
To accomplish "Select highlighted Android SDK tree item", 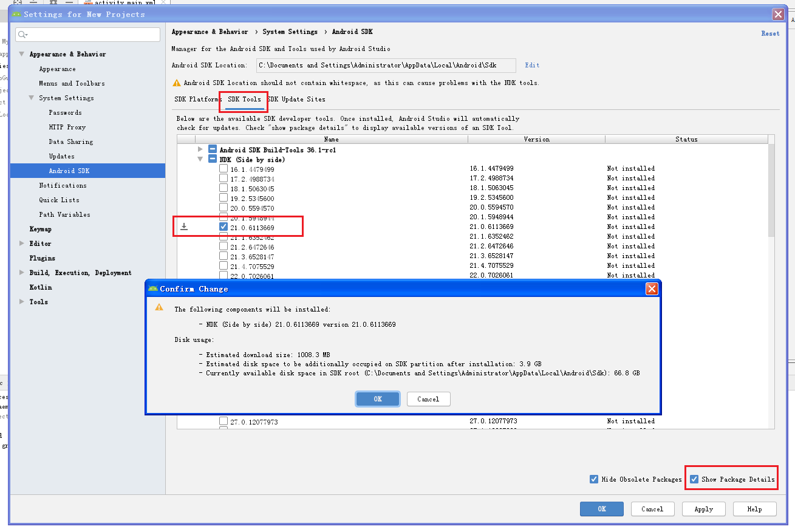I will pyautogui.click(x=87, y=171).
